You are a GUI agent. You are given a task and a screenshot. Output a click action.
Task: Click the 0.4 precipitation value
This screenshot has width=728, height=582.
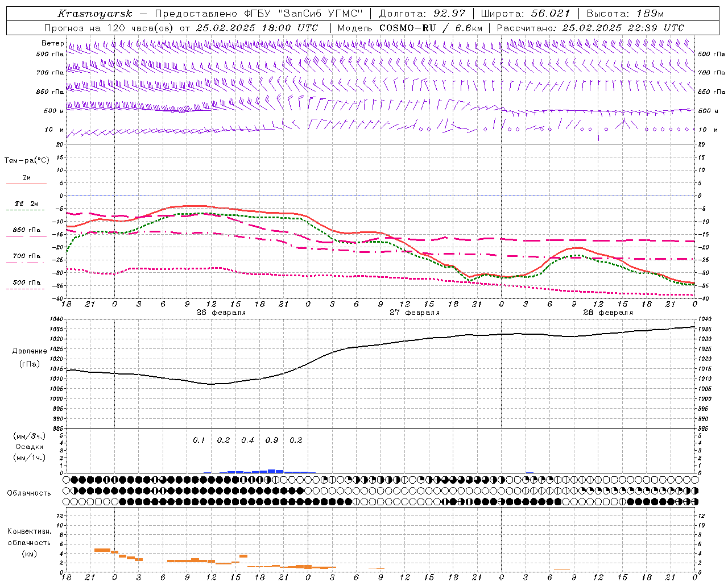point(247,440)
